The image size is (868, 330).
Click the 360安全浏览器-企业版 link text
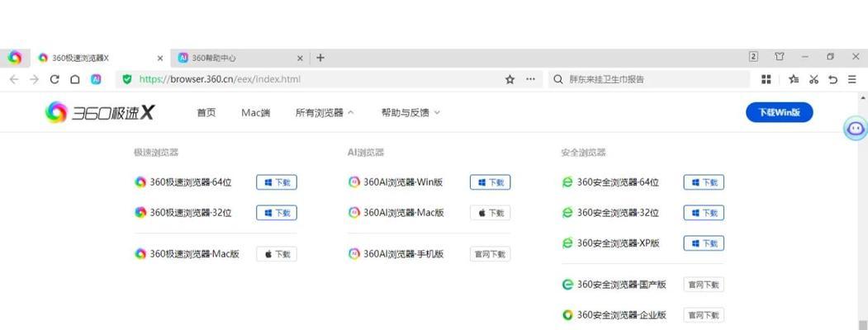coord(622,315)
